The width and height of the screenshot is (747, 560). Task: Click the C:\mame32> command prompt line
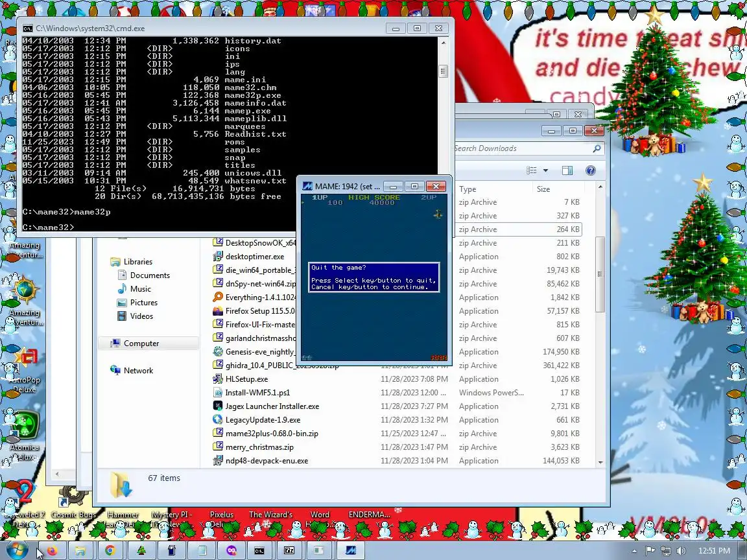pos(48,227)
